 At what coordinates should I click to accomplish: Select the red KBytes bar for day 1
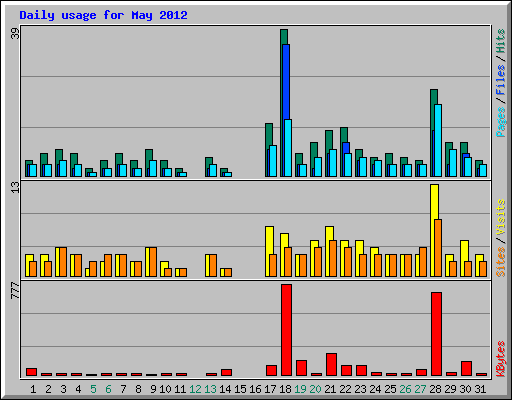point(31,372)
